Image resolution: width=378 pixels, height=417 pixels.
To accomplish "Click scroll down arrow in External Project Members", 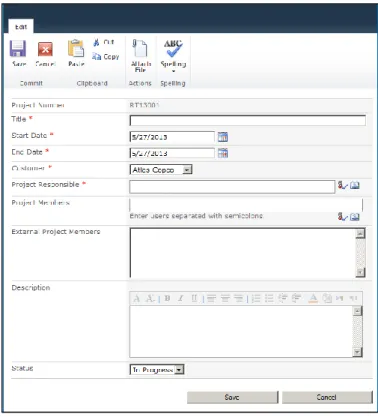I will tap(360, 272).
